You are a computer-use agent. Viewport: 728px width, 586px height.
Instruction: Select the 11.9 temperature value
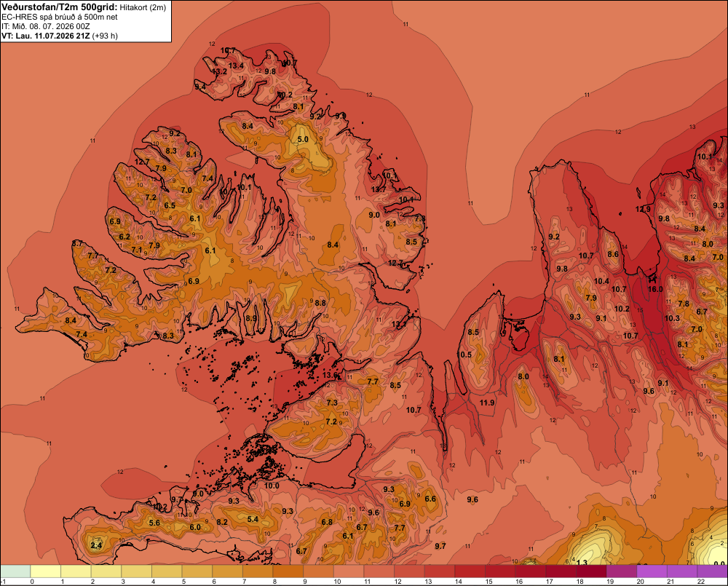487,403
